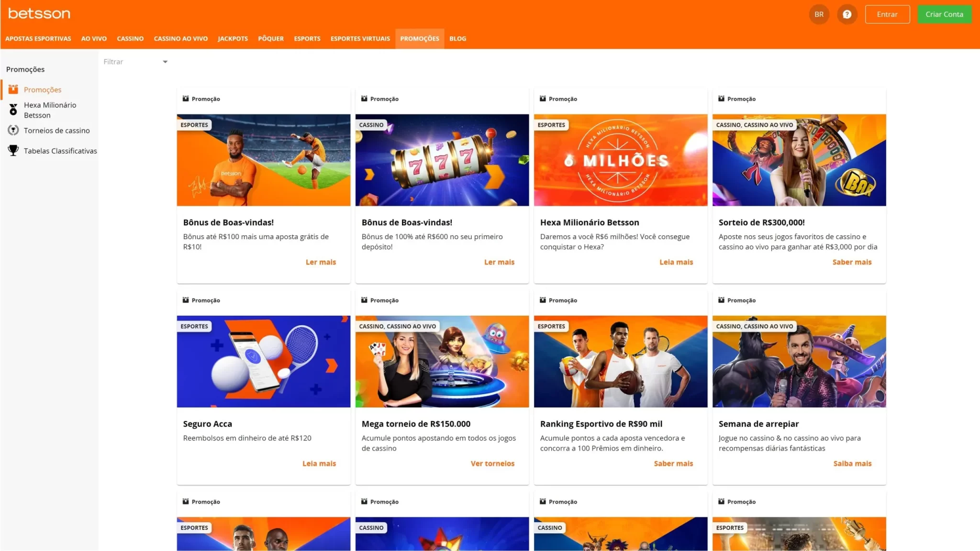
Task: Click the Semana de arrepiar title
Action: [x=758, y=424]
